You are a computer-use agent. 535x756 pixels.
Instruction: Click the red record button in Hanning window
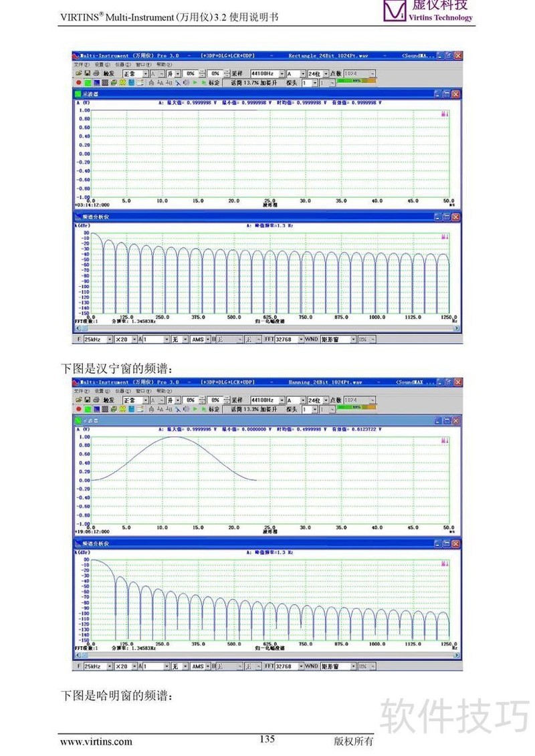click(x=78, y=408)
